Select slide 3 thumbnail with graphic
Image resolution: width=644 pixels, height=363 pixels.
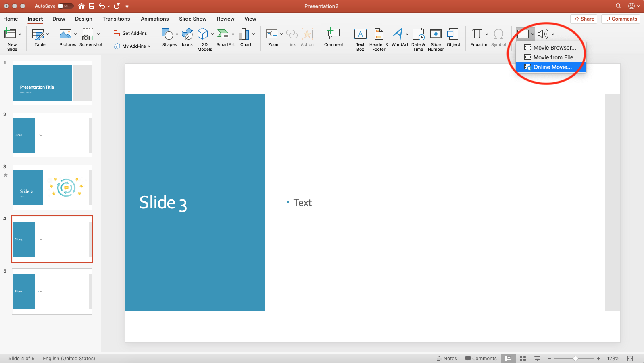52,187
